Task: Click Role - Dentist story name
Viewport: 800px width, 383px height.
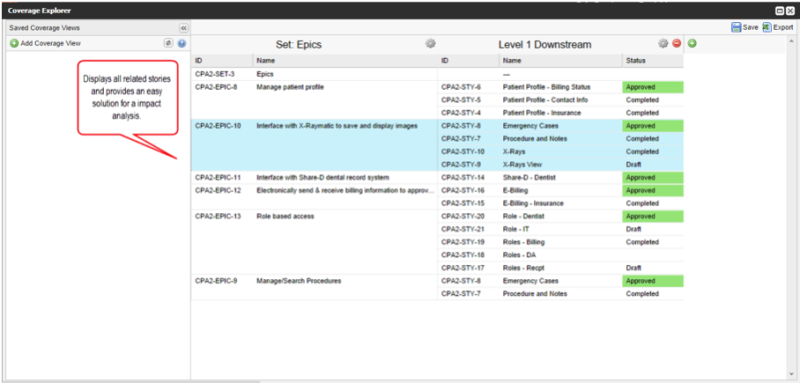Action: tap(523, 216)
